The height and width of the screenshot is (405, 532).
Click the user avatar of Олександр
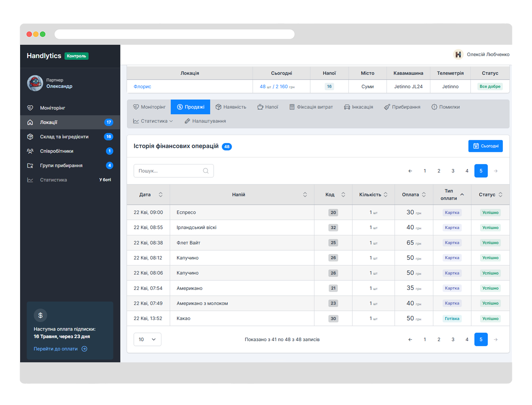tap(35, 83)
